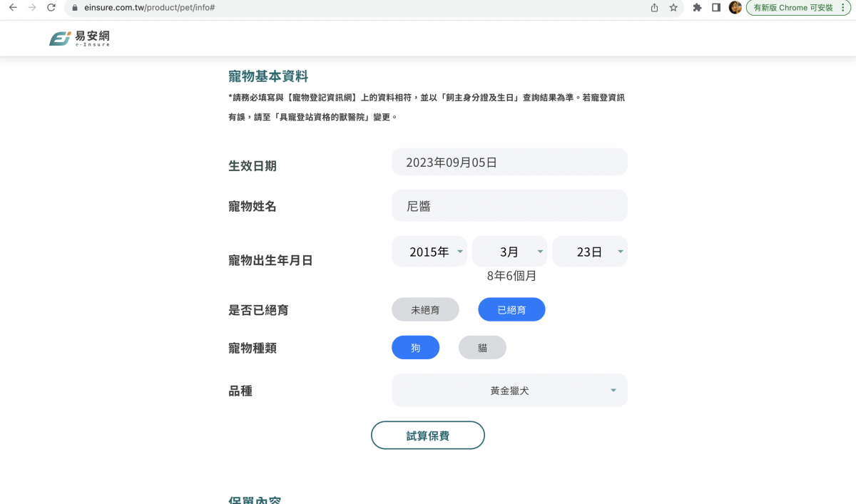Select the 已絕育 option
The height and width of the screenshot is (504, 856).
[511, 309]
